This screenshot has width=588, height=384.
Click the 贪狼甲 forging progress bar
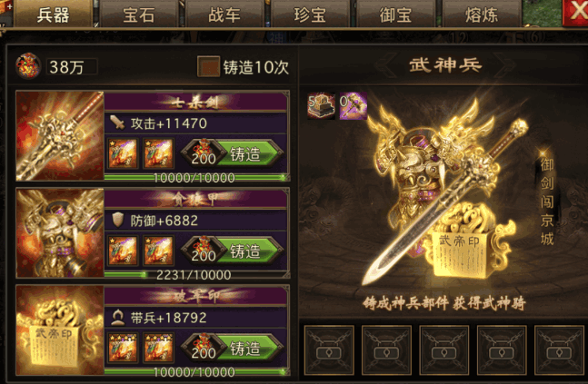pos(195,275)
